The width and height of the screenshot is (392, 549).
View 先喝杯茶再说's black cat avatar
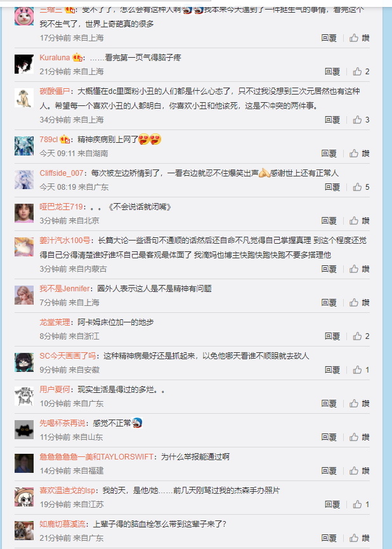click(24, 430)
